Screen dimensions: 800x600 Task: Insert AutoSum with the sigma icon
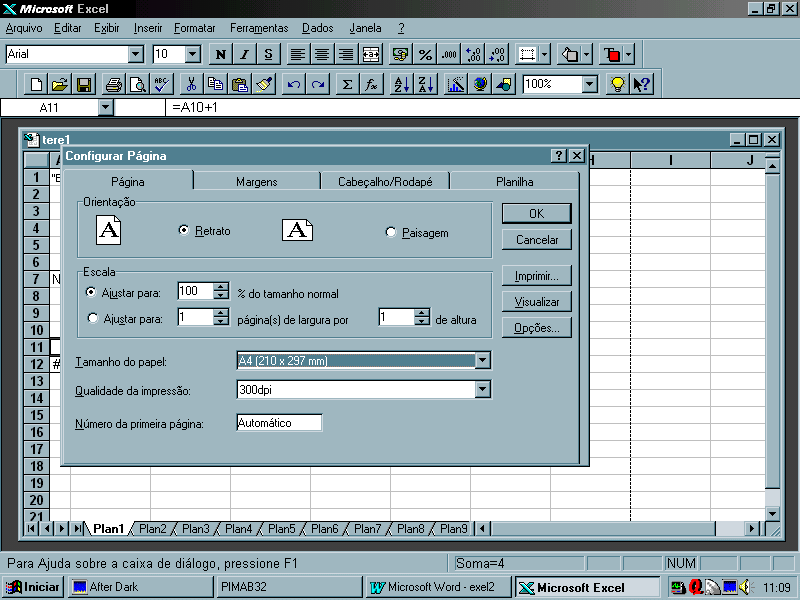[x=347, y=84]
